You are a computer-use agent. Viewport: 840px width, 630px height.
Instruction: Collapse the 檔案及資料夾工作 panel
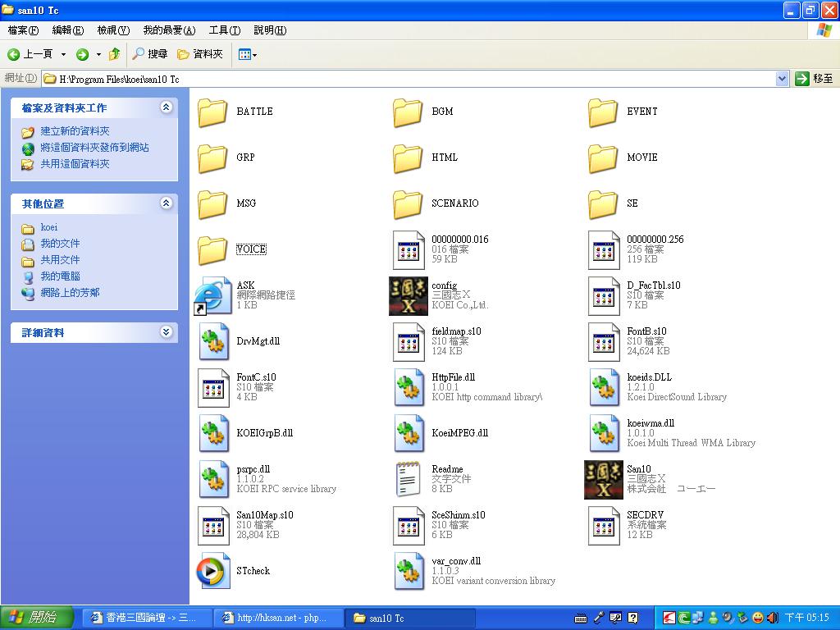[166, 107]
